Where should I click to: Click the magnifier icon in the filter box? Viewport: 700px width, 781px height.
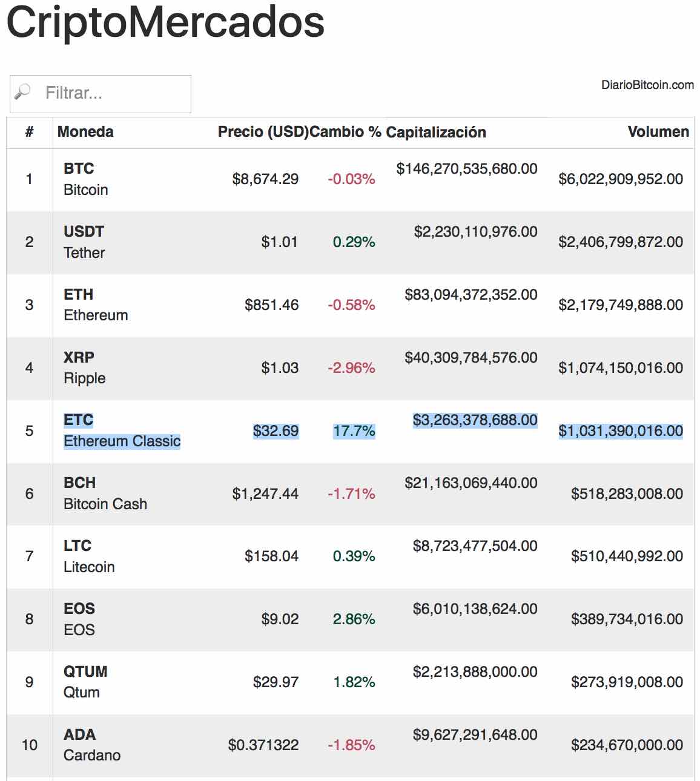22,92
